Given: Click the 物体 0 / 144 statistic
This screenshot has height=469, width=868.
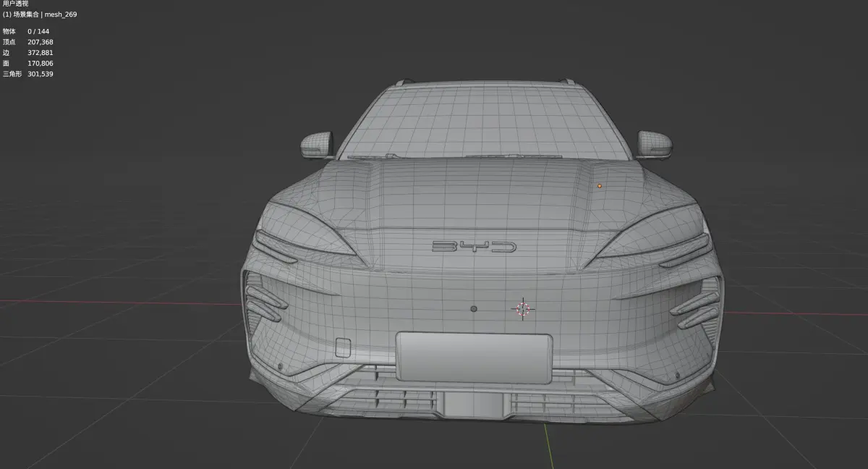Looking at the screenshot, I should click(x=26, y=31).
